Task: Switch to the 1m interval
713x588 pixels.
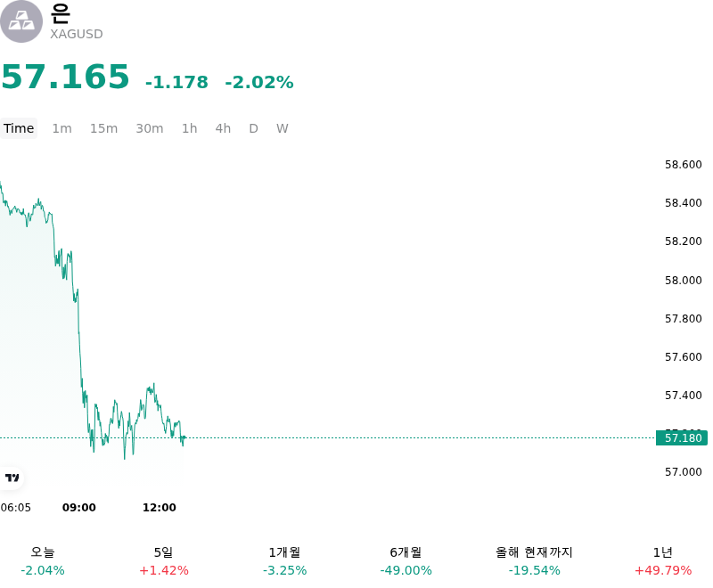Action: [x=61, y=128]
